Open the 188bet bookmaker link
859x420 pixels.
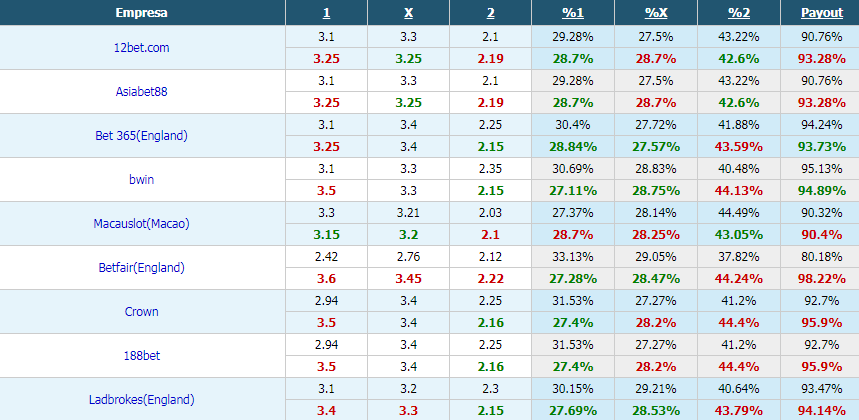pyautogui.click(x=141, y=355)
